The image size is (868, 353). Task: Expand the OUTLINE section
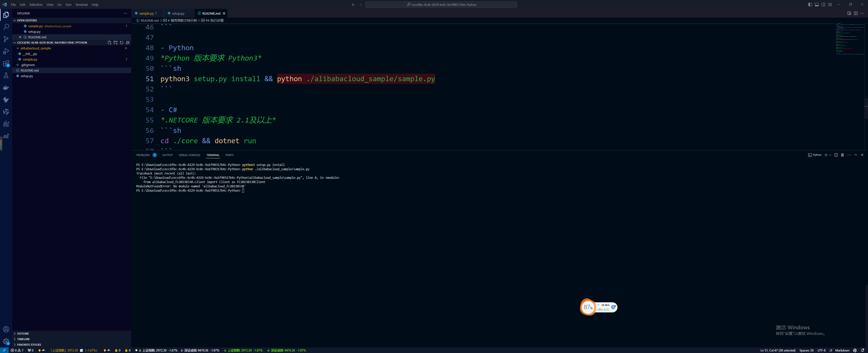22,334
